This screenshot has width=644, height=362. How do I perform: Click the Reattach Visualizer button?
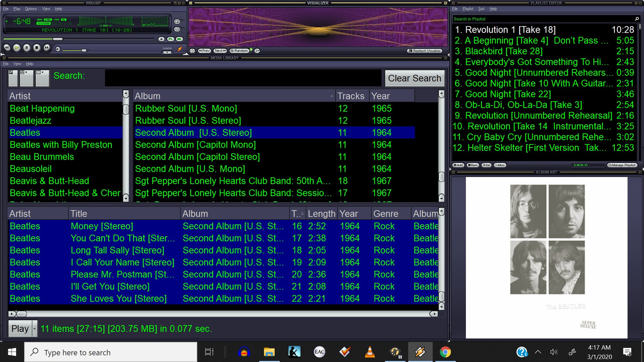(x=425, y=51)
